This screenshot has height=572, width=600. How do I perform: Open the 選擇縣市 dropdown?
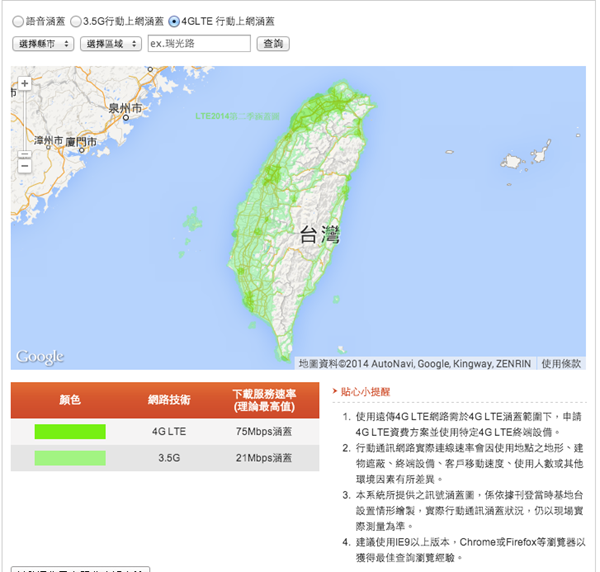pos(43,44)
